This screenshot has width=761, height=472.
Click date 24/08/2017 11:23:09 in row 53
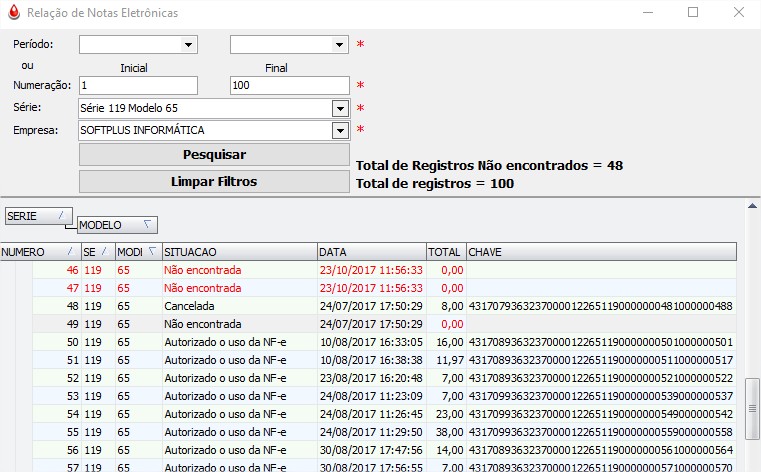pos(371,396)
